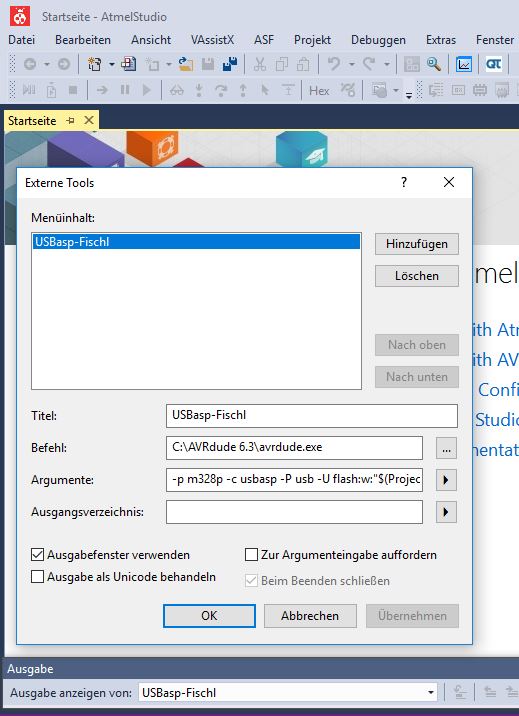Open the Undo history dropdown arrow
519x716 pixels.
click(x=351, y=64)
